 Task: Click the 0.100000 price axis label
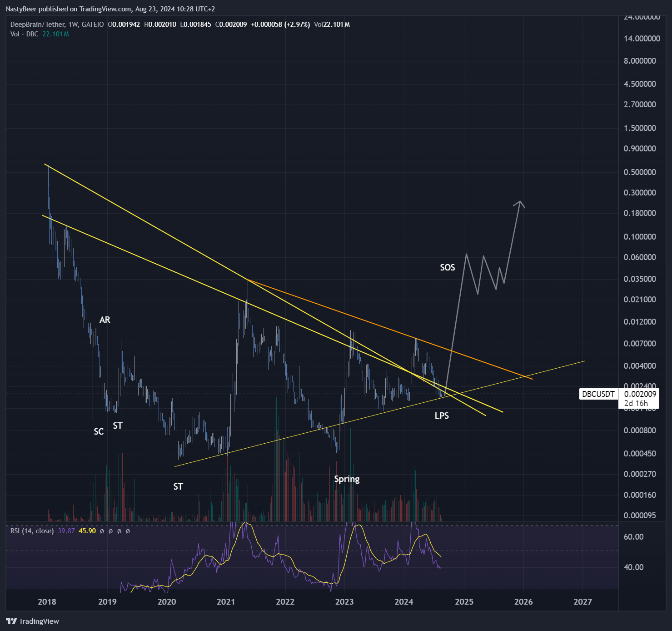point(640,237)
